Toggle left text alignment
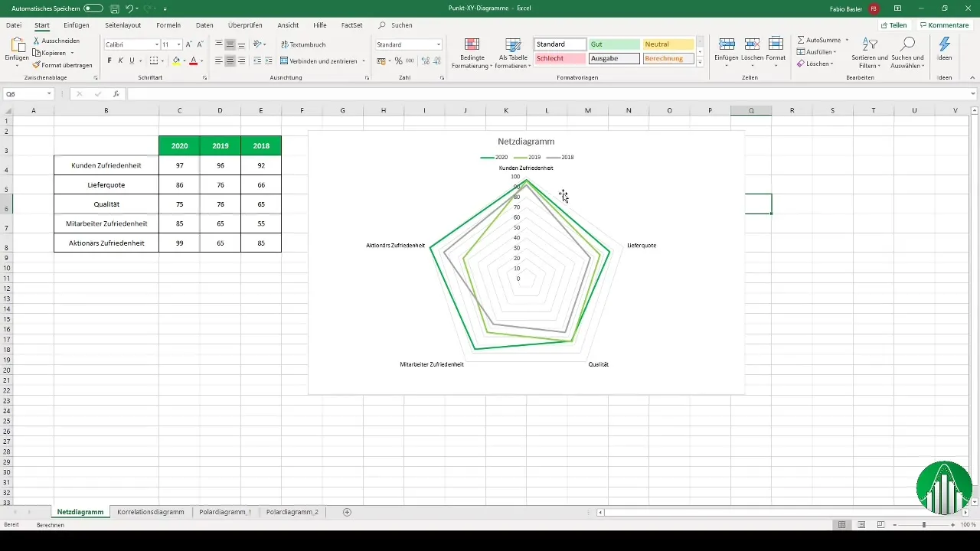Screen dimensions: 980x551 219,60
